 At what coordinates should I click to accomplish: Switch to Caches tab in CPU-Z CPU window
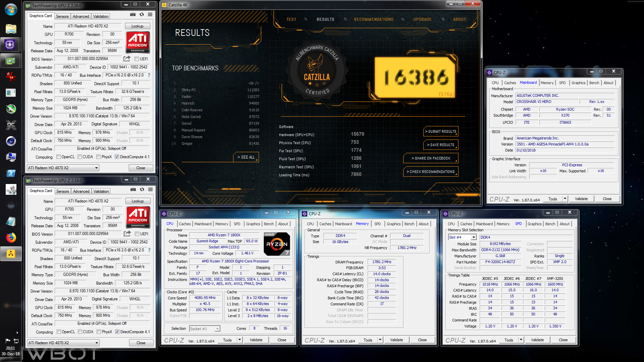pyautogui.click(x=184, y=224)
